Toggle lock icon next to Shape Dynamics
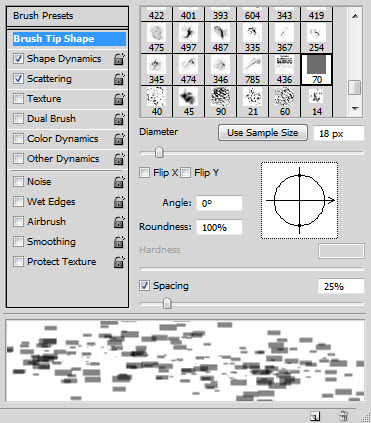This screenshot has width=371, height=423. [119, 59]
